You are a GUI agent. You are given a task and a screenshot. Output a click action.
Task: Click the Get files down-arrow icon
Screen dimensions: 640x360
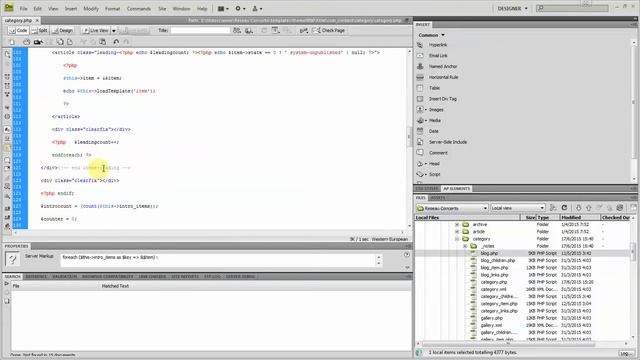point(578,208)
